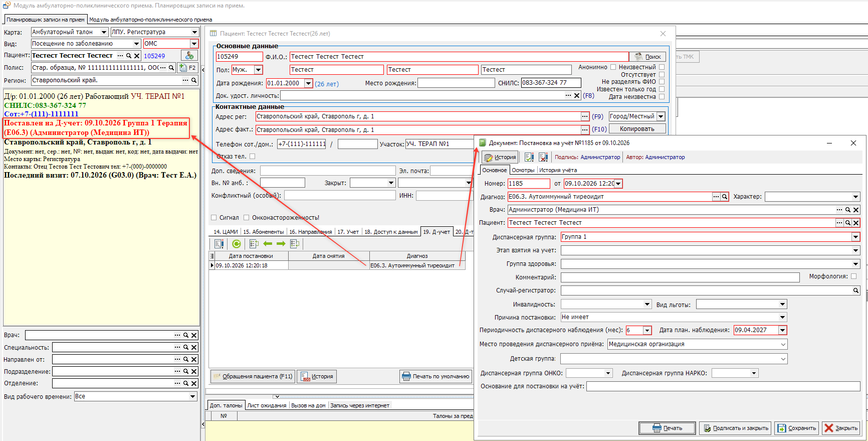Image resolution: width=868 pixels, height=441 pixels.
Task: Open the 17. Учет tab
Action: click(x=348, y=232)
